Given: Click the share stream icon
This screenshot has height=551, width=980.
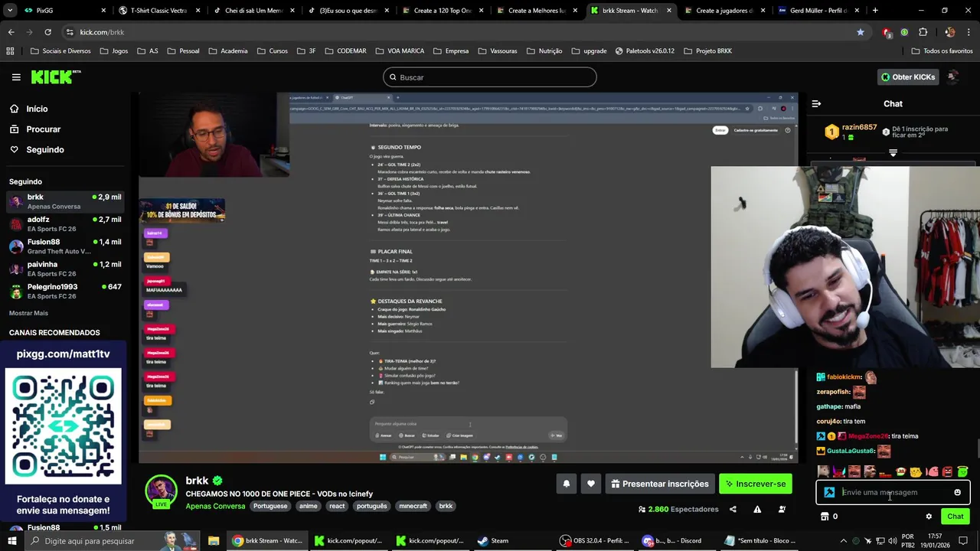Looking at the screenshot, I should point(733,509).
